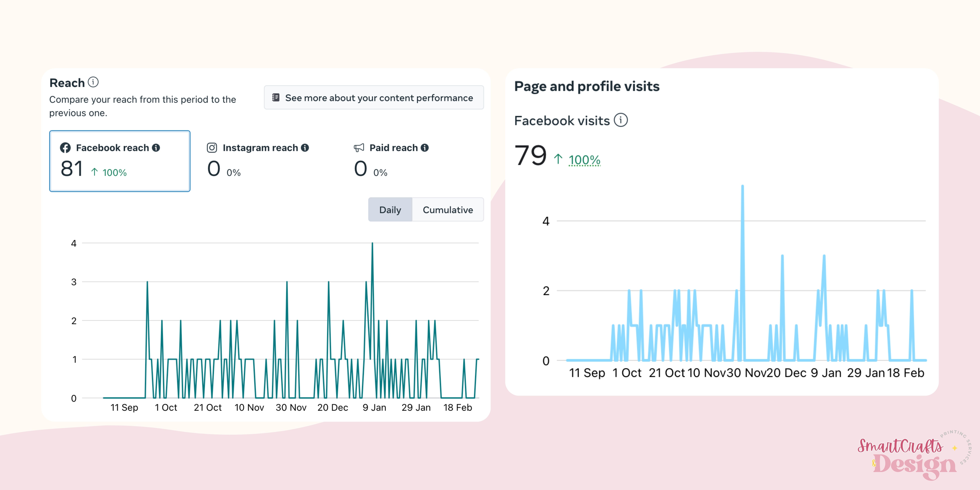The height and width of the screenshot is (490, 980).
Task: Click the Paid reach megaphone icon
Action: pyautogui.click(x=359, y=148)
